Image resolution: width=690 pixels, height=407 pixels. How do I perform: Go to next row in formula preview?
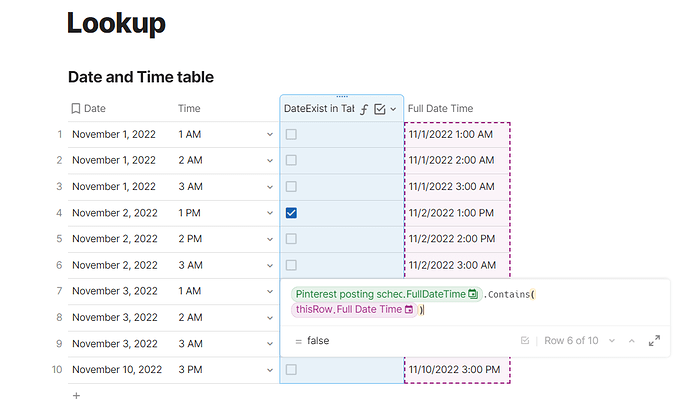(x=611, y=341)
